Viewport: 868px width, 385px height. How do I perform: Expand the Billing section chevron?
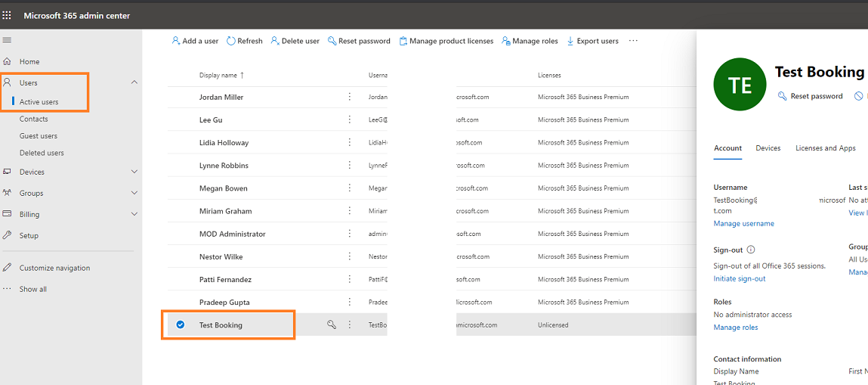(134, 214)
